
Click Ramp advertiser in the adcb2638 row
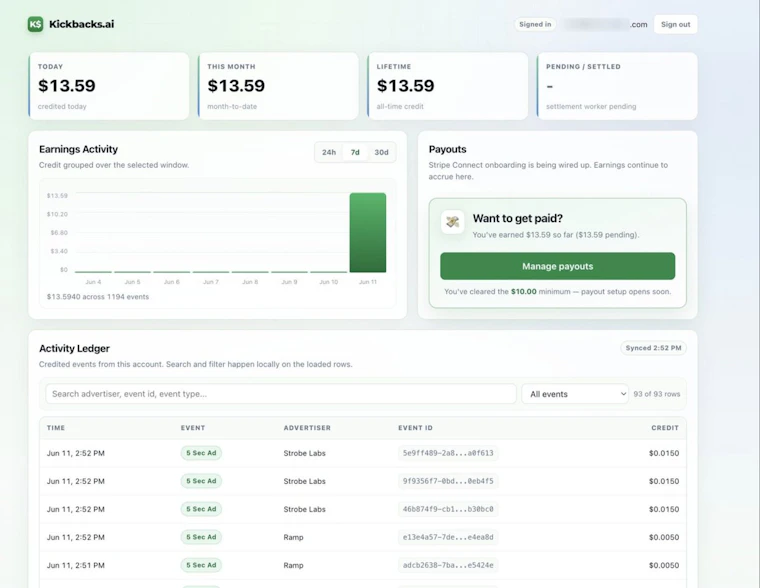tap(293, 565)
